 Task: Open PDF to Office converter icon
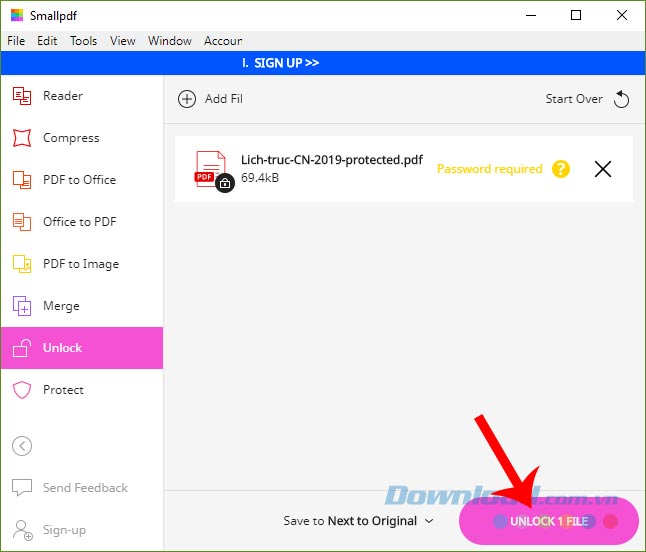point(22,180)
